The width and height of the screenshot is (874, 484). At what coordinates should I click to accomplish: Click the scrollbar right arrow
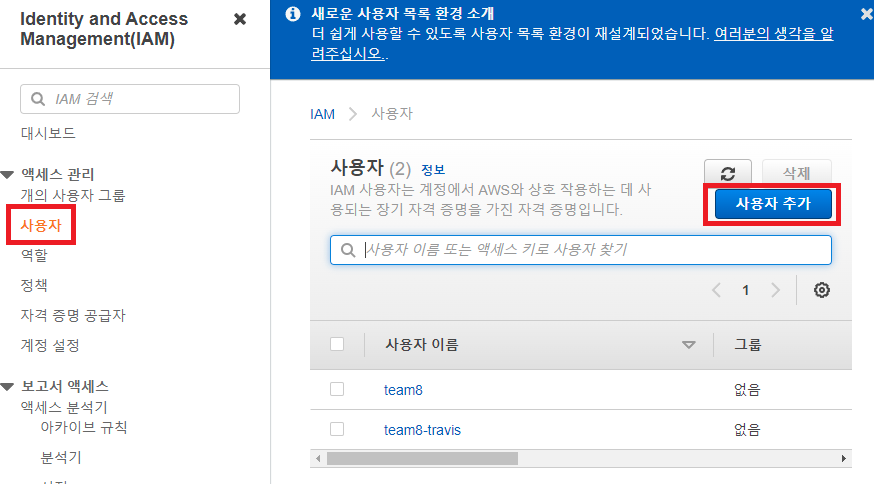(x=844, y=458)
